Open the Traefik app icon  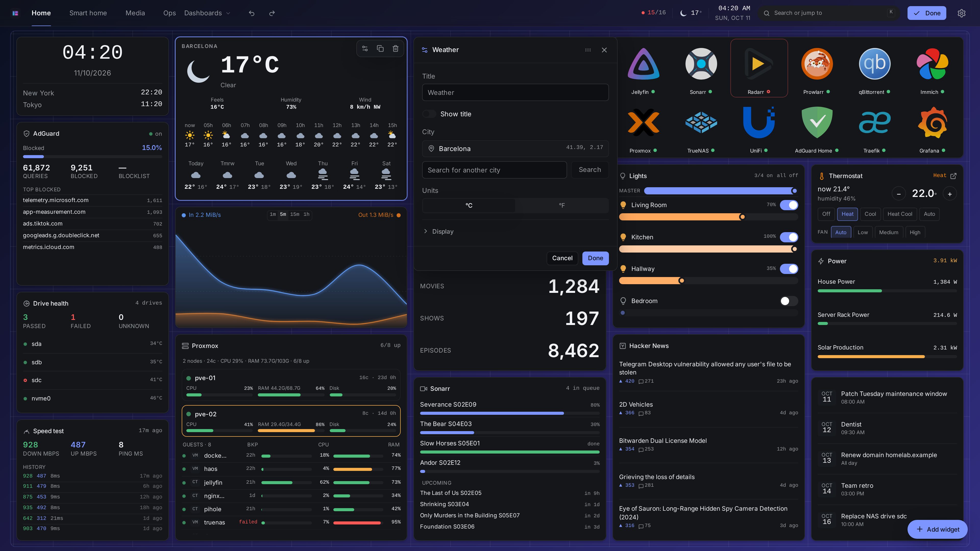(875, 122)
